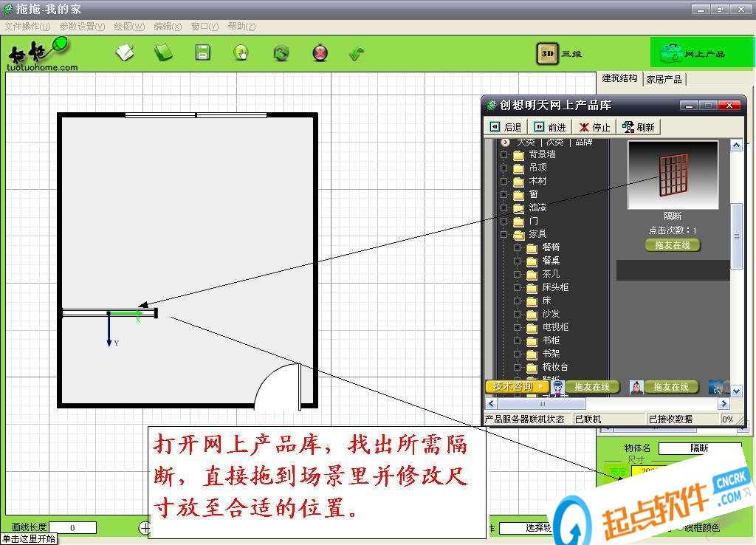Expand the 门 folder in tree
Screen dimensions: 756x545
(504, 222)
